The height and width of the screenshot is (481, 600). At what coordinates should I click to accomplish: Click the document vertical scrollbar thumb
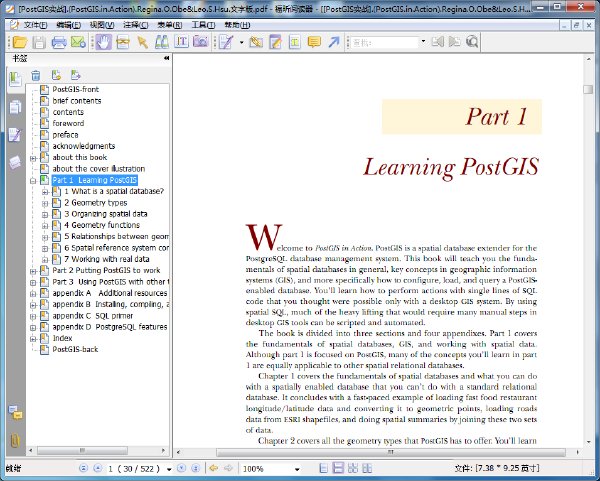(x=588, y=89)
